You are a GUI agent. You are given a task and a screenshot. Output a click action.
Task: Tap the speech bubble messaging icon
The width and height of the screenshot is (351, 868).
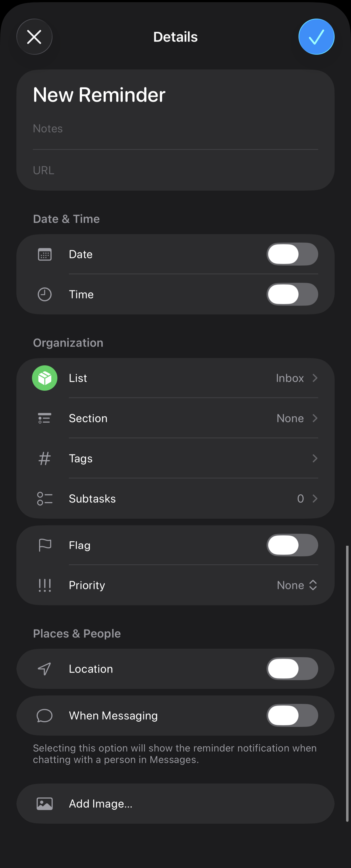click(x=45, y=716)
